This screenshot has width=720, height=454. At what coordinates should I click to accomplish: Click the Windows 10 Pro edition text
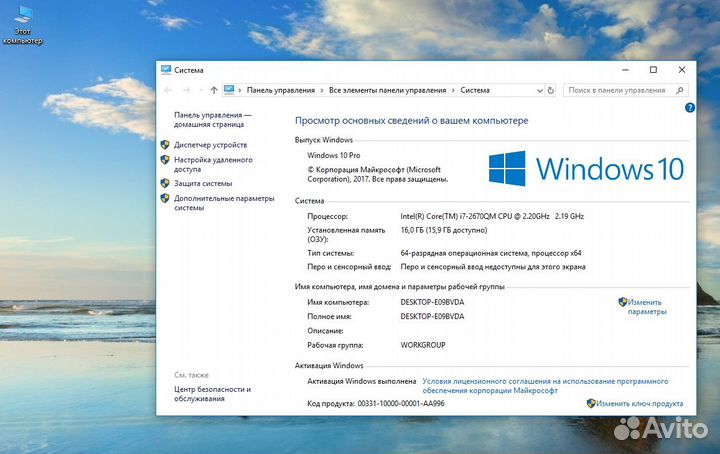334,155
